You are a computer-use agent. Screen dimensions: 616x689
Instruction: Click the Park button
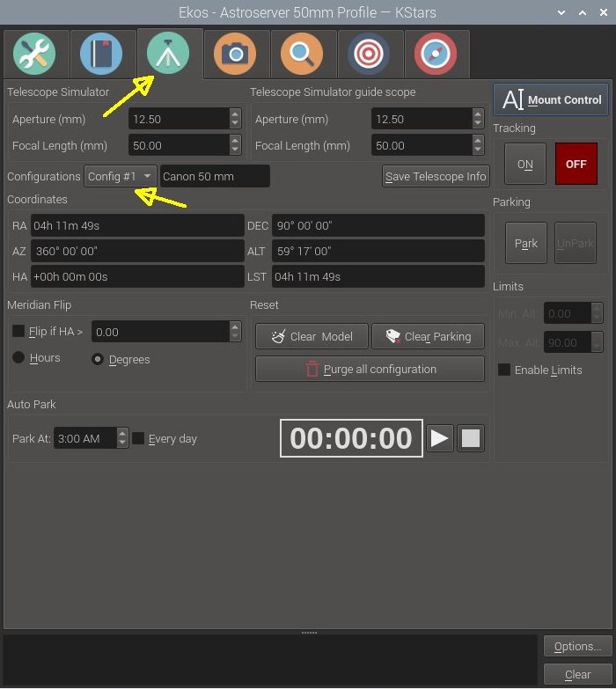[526, 243]
